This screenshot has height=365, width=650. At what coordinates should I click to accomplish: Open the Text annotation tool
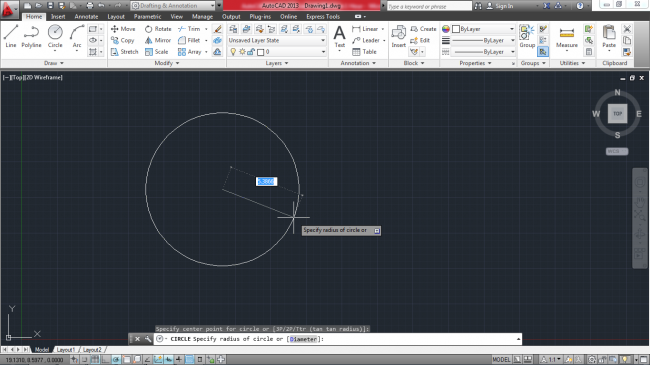click(x=340, y=36)
